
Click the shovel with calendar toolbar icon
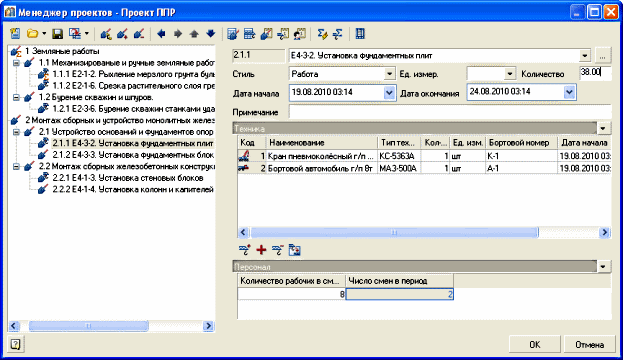click(x=266, y=34)
